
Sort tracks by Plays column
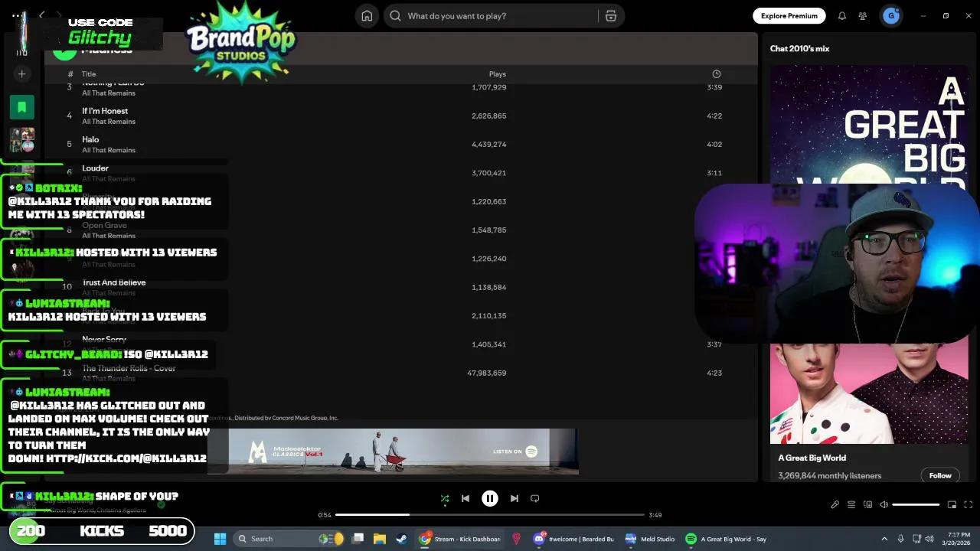[498, 74]
